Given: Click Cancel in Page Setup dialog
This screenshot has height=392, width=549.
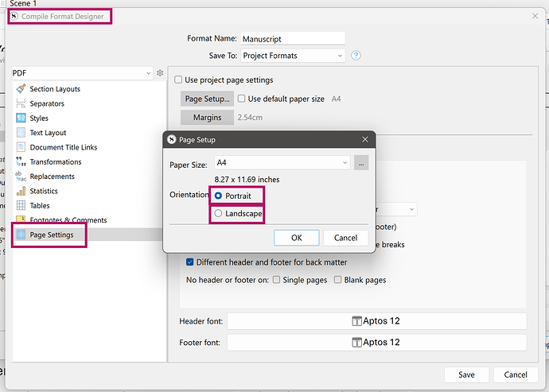Looking at the screenshot, I should pos(345,238).
